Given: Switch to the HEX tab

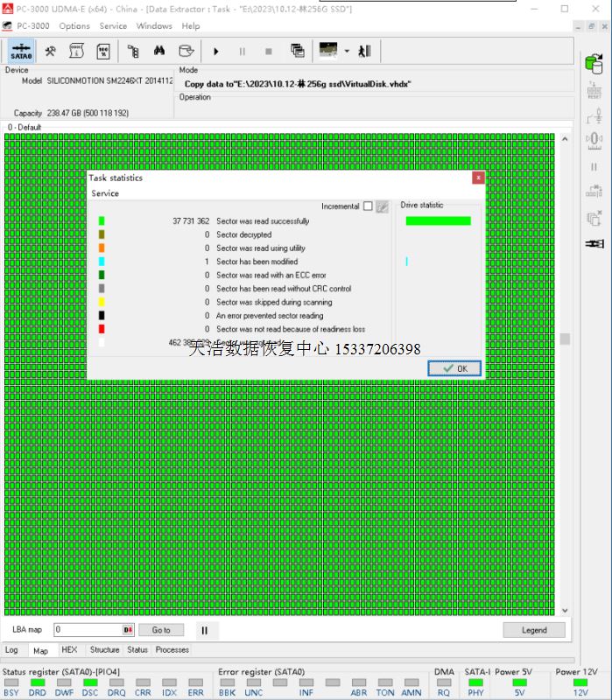Looking at the screenshot, I should pos(69,650).
